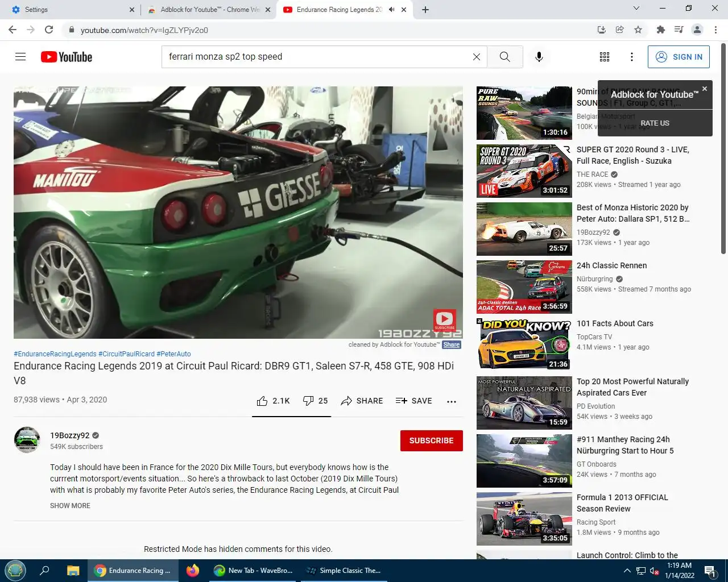Switch to Simple Classic Theme taskbar item

(343, 571)
